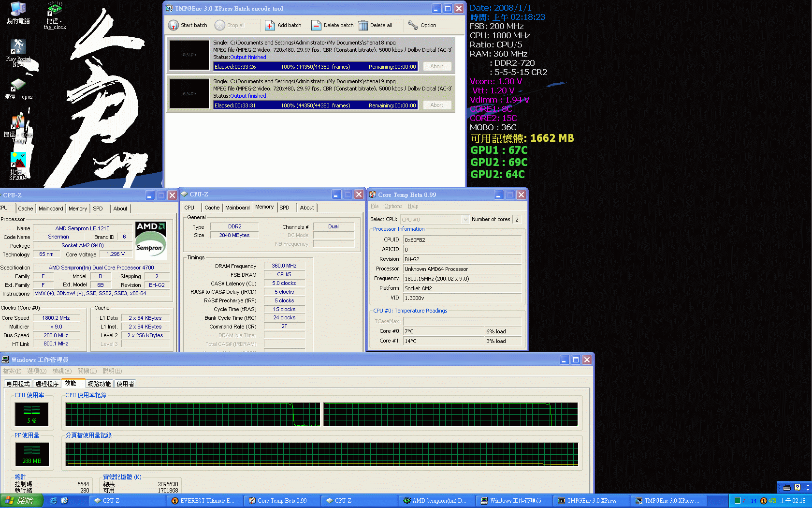
Task: Open the File menu in Core Temp
Action: click(374, 206)
